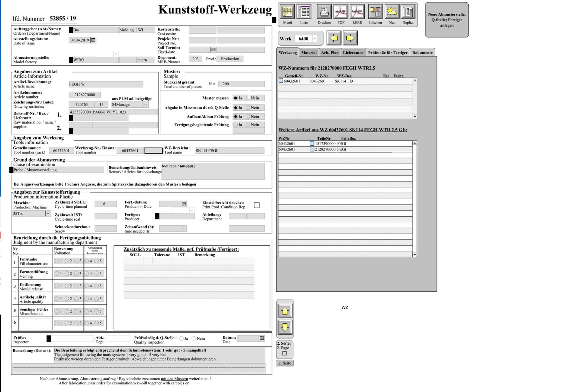Click the Stückzahl gesamt 200 field
This screenshot has height=392, width=588.
pyautogui.click(x=225, y=84)
